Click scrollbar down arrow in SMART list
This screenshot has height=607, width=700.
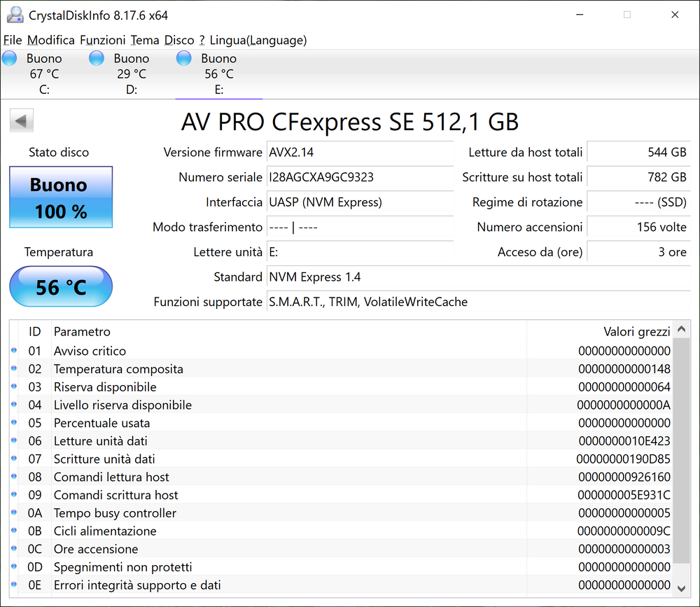point(681,588)
